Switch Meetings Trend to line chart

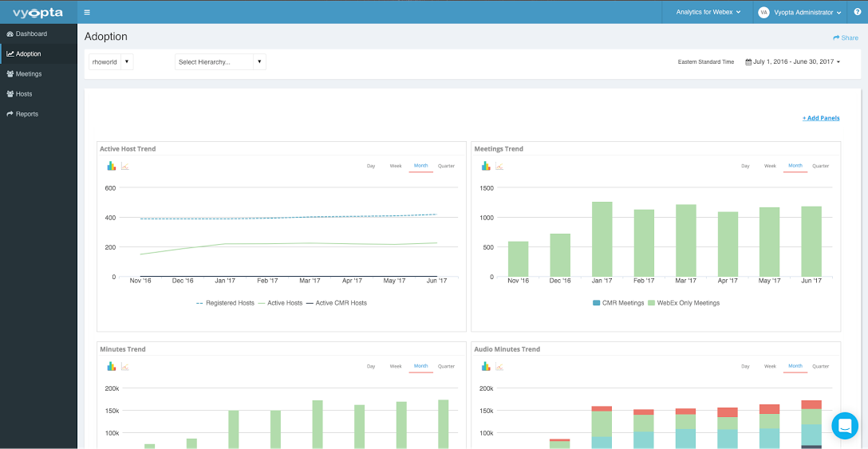point(499,166)
